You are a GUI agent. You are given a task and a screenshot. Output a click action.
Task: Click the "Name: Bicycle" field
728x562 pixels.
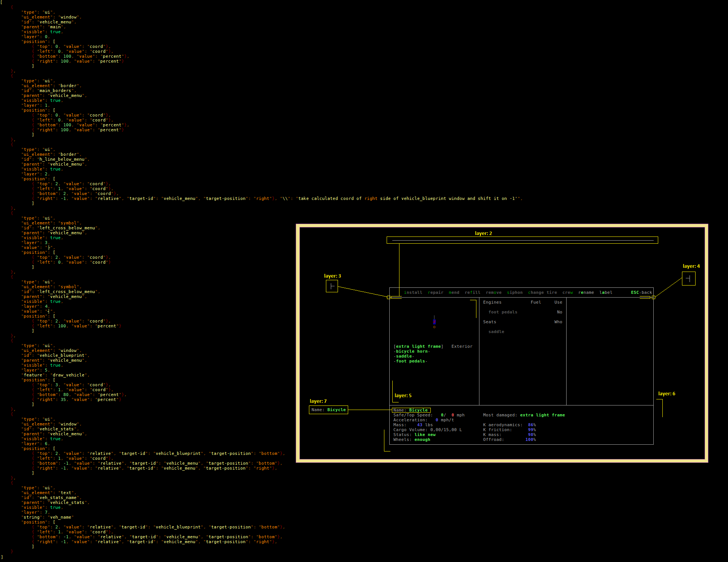[x=411, y=410]
